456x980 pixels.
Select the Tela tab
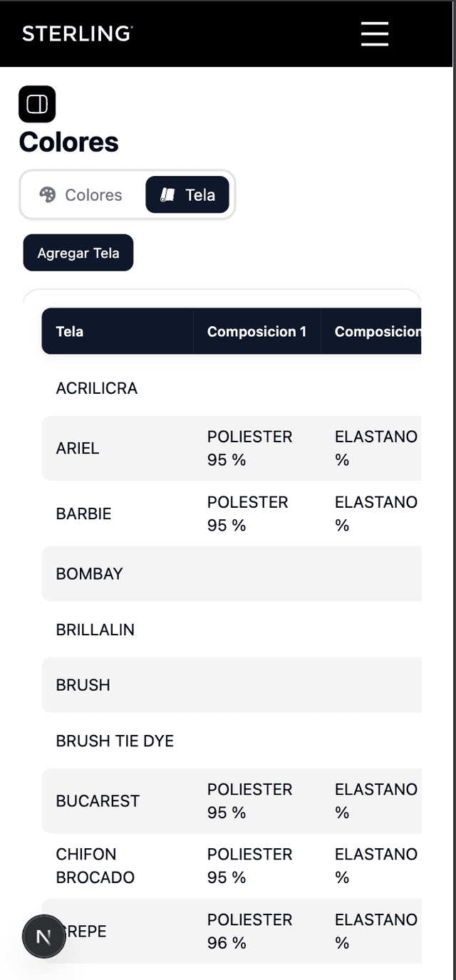click(x=188, y=195)
